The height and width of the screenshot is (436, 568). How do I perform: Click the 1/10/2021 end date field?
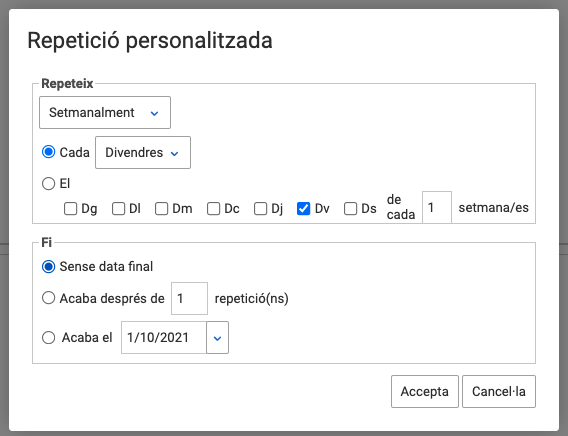(164, 338)
